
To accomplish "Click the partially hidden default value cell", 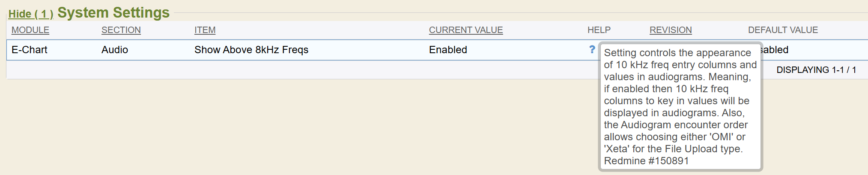I will [x=776, y=50].
